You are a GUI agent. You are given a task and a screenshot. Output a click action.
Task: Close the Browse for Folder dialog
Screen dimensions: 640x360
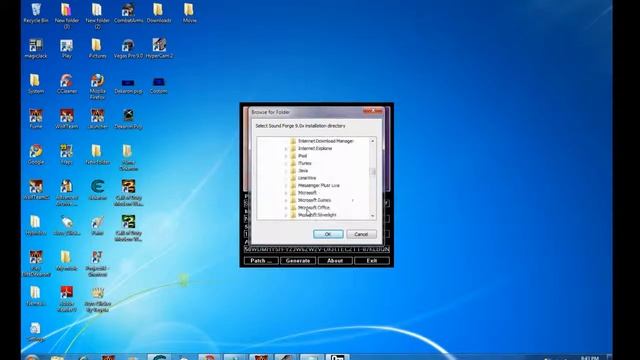pos(373,111)
